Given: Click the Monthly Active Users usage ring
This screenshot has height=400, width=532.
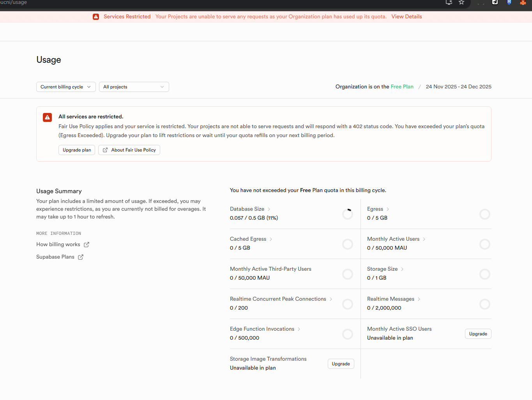Looking at the screenshot, I should [485, 244].
